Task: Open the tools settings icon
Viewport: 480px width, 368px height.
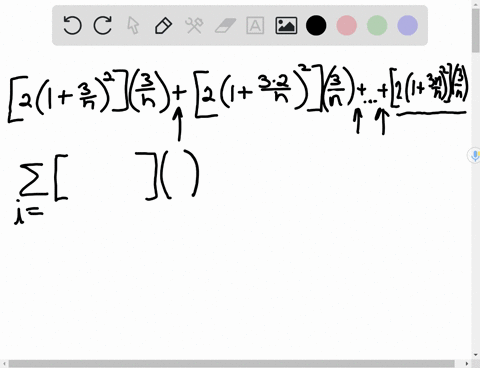Action: click(194, 25)
